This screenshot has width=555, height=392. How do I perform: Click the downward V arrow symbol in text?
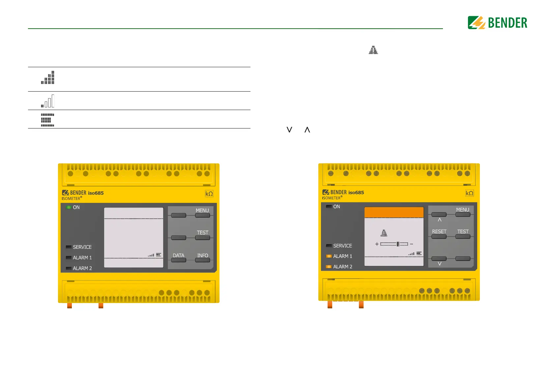point(289,129)
